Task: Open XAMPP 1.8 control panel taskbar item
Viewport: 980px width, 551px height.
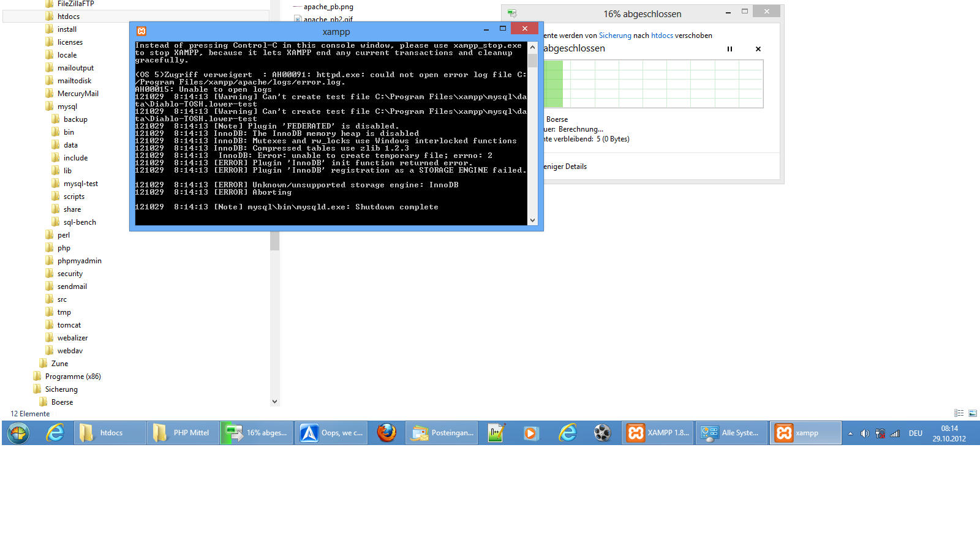Action: click(658, 433)
